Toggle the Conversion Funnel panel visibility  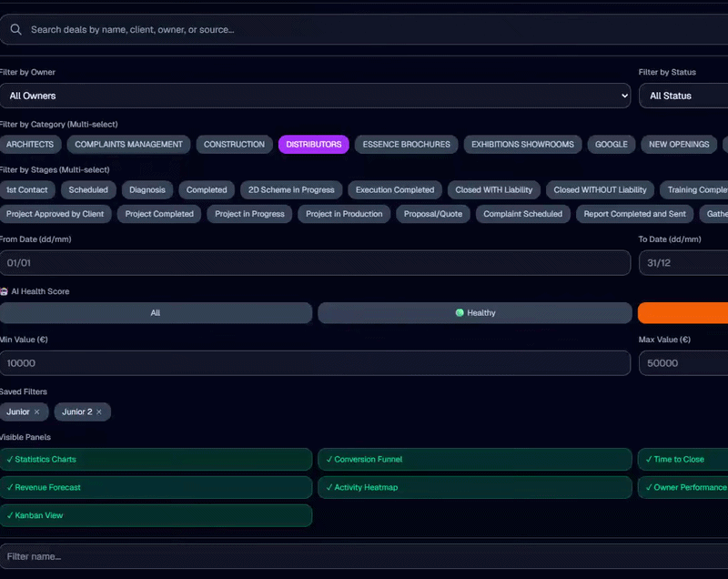pos(474,460)
